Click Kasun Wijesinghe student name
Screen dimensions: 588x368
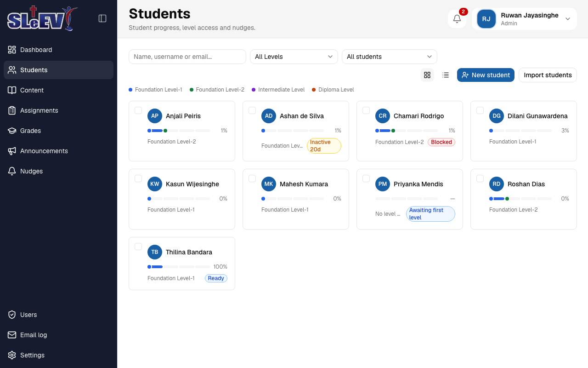click(192, 184)
